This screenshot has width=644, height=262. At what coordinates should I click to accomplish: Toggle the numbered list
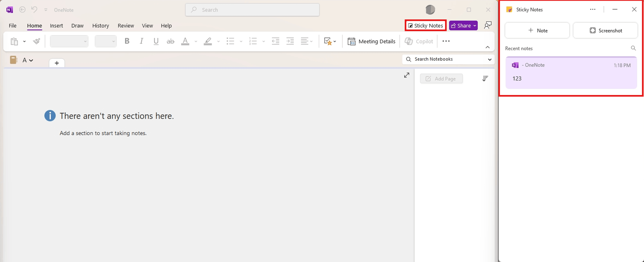[253, 41]
